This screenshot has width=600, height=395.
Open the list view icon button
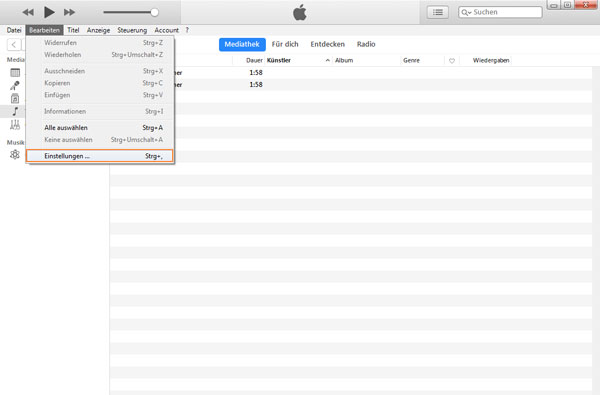point(438,12)
